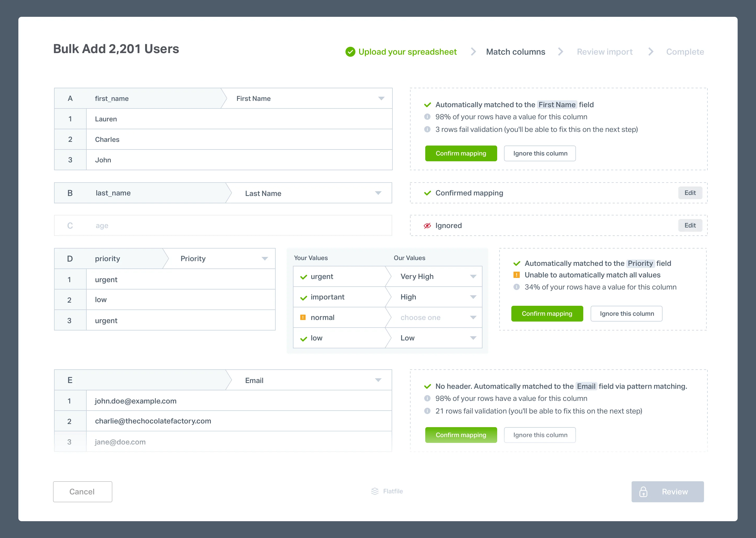Click the orange warning icon beside "normal"
This screenshot has width=756, height=538.
point(303,317)
